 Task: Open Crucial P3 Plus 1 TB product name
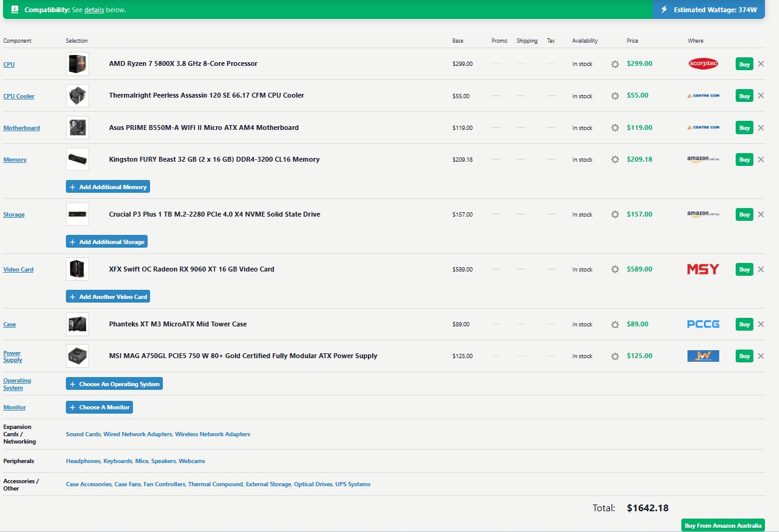[x=215, y=214]
